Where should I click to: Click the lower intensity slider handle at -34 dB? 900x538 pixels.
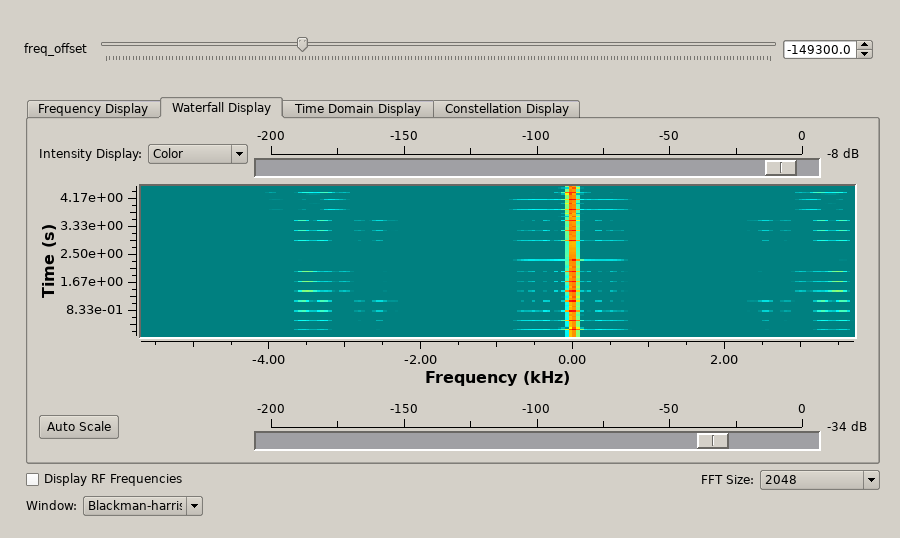tap(712, 440)
